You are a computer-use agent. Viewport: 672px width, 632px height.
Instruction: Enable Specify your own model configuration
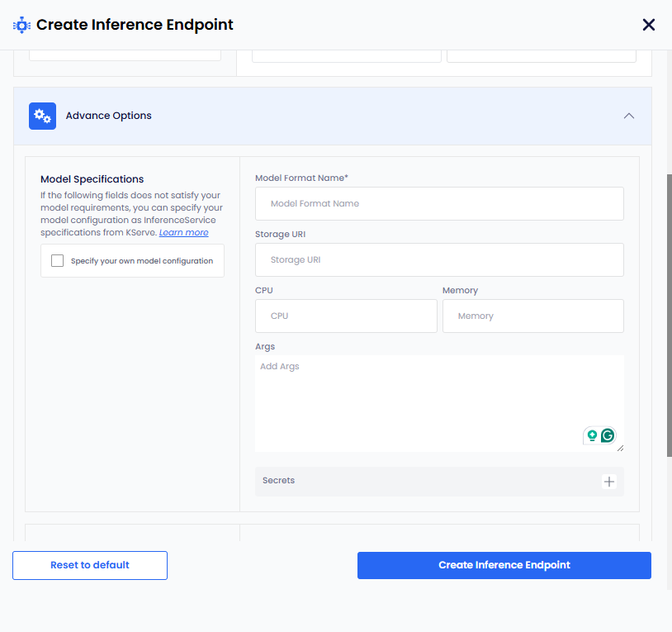pos(58,261)
